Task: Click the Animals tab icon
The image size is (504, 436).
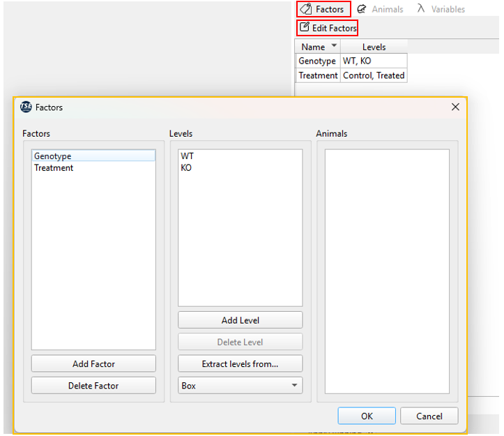Action: tap(361, 9)
